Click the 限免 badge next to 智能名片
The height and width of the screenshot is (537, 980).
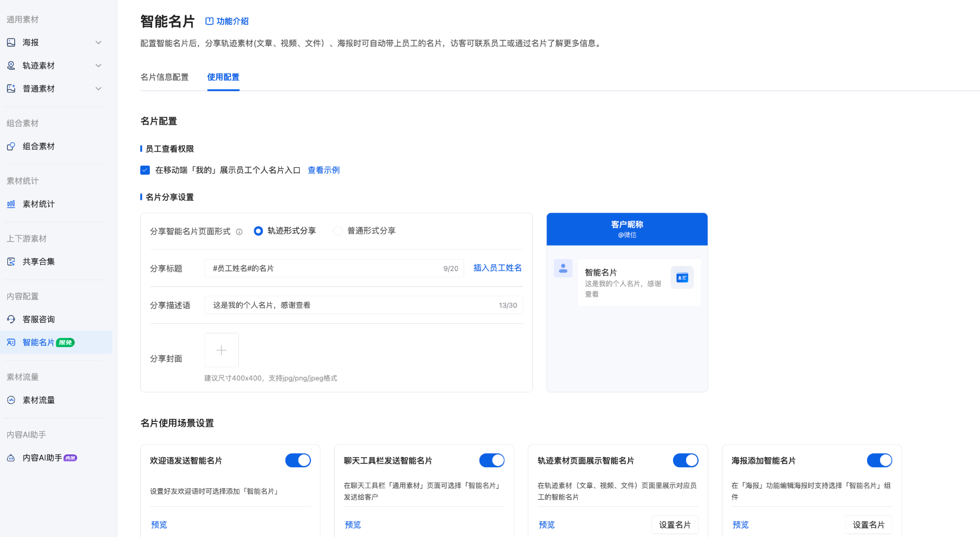65,343
